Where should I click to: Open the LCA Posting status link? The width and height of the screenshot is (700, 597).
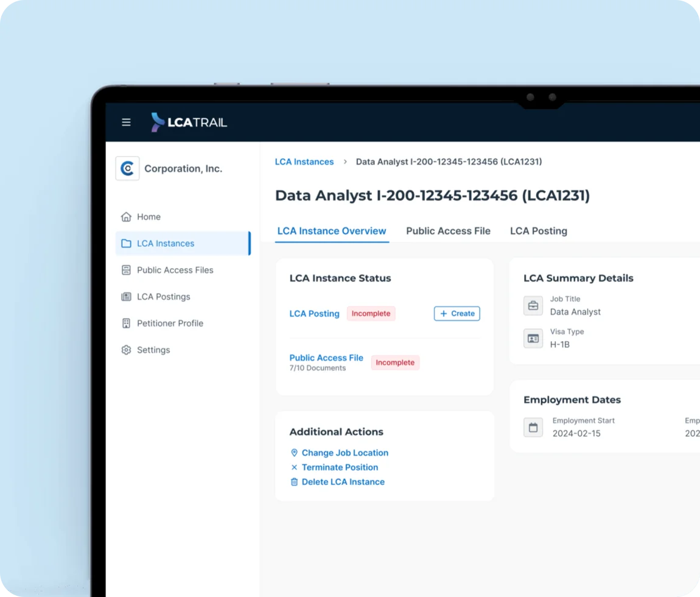pos(314,314)
